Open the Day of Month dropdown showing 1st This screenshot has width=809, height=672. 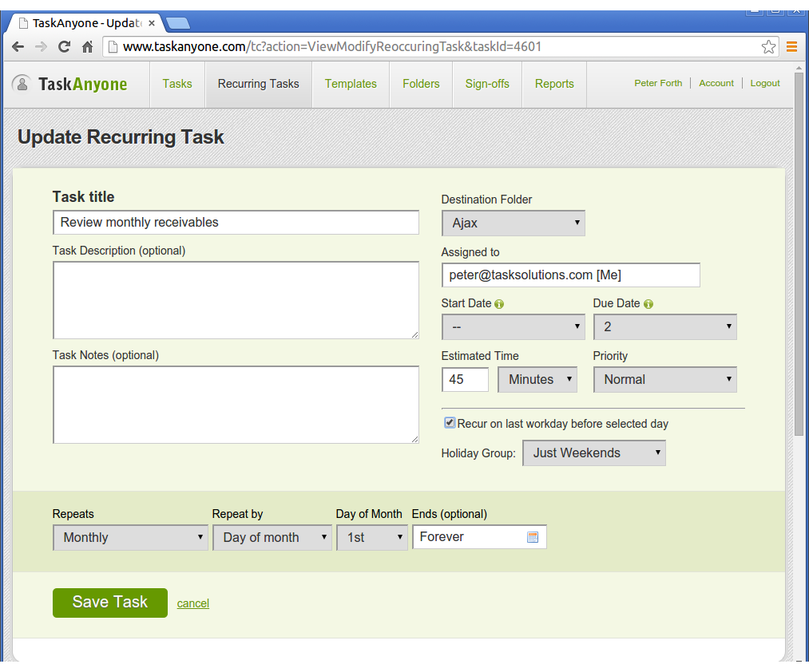(x=372, y=537)
